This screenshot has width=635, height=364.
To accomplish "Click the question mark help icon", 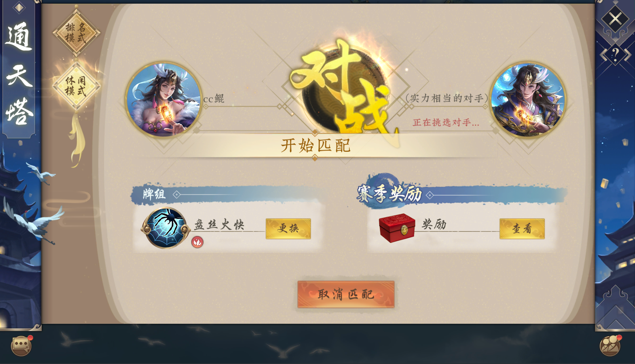I will click(615, 55).
